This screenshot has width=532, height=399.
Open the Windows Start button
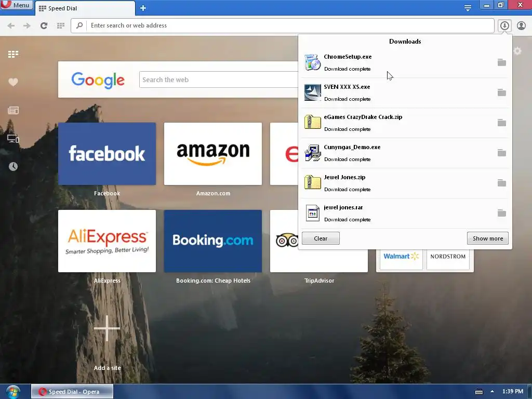tap(13, 392)
